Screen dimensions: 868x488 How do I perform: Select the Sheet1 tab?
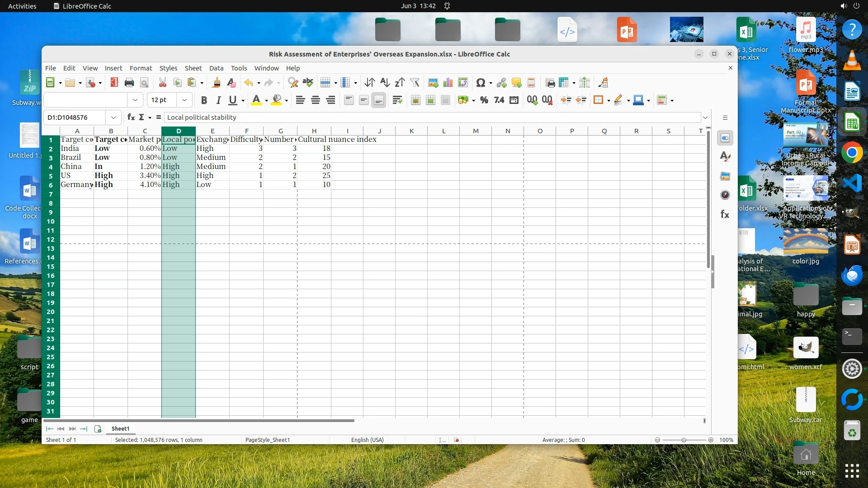pyautogui.click(x=120, y=428)
